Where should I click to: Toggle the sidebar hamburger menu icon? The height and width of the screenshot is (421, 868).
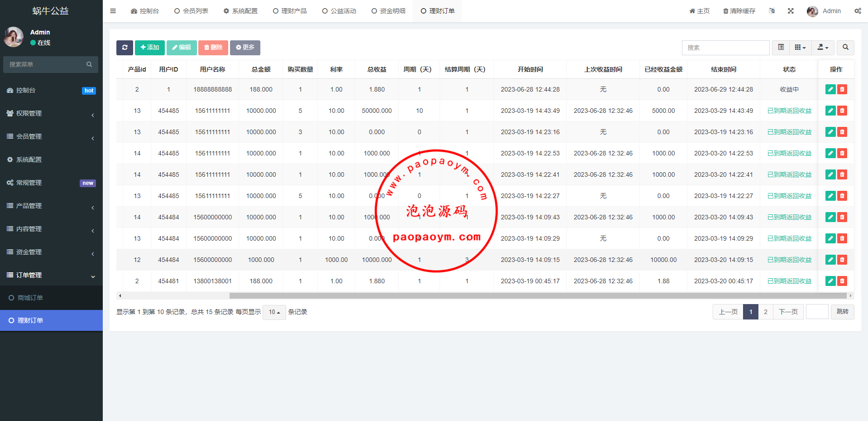[113, 11]
